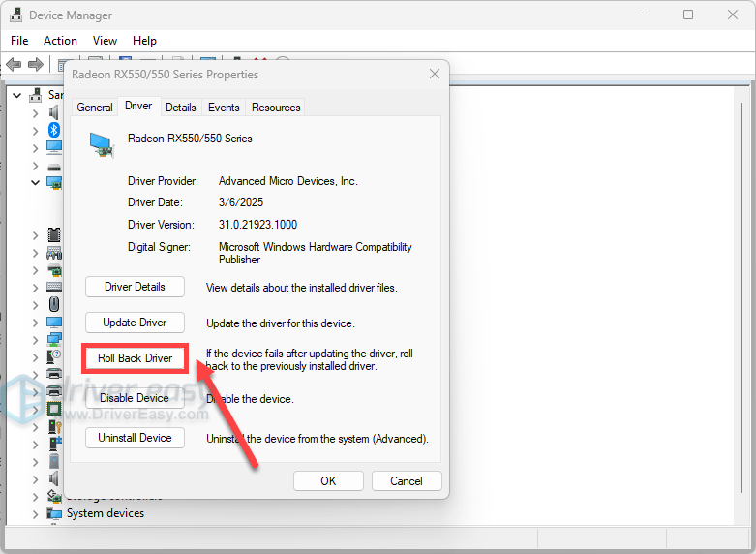Expand the System devices category
Screen dimensions: 756x554
[36, 513]
